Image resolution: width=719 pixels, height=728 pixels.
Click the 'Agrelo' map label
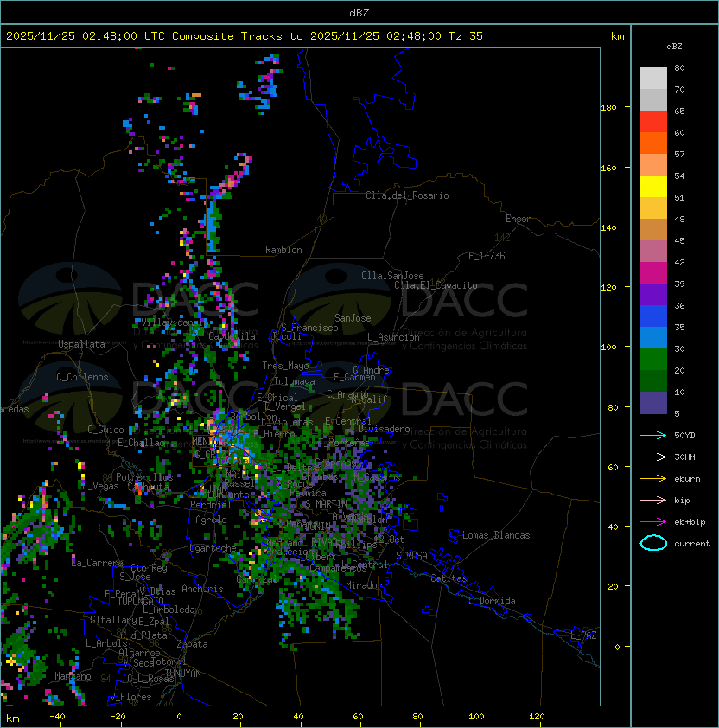pos(211,520)
